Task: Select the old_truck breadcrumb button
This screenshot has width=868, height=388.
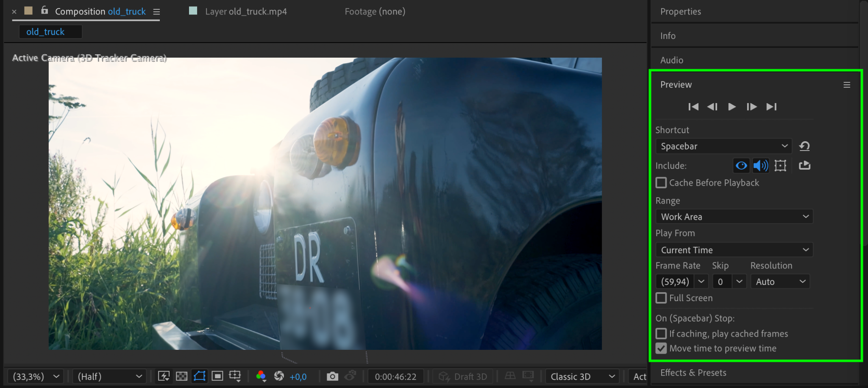Action: click(x=50, y=32)
